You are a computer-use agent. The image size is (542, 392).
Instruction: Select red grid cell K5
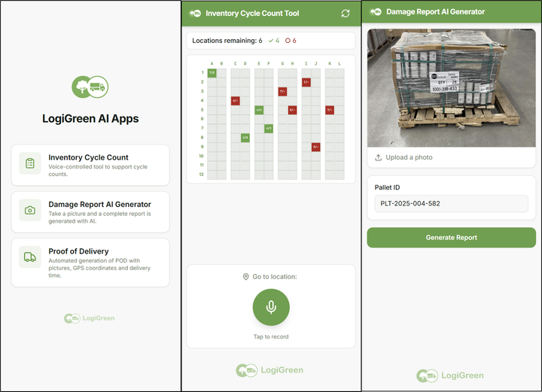(x=330, y=110)
